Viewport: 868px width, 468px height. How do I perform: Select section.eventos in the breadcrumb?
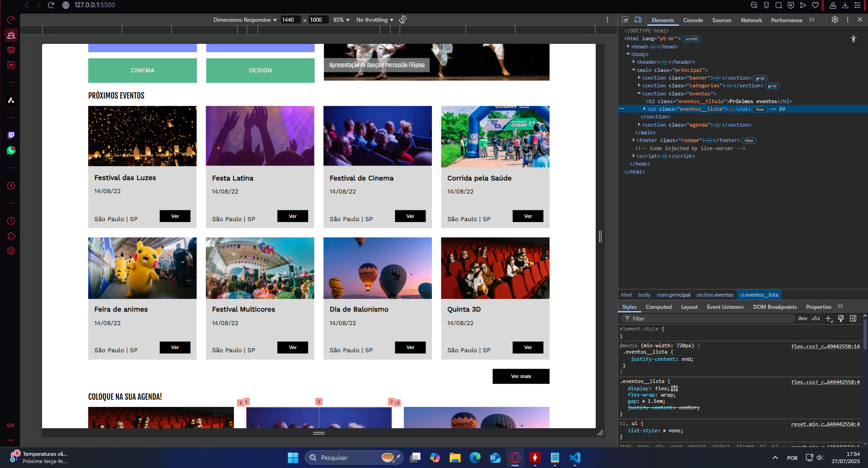click(x=715, y=295)
